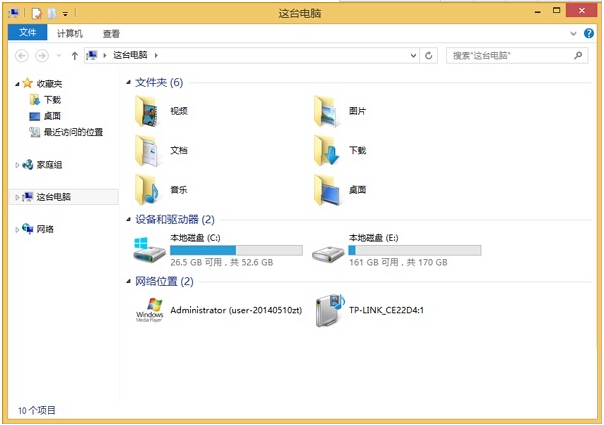Collapse the 文件夹 (6) group header
The height and width of the screenshot is (425, 604).
(x=129, y=82)
